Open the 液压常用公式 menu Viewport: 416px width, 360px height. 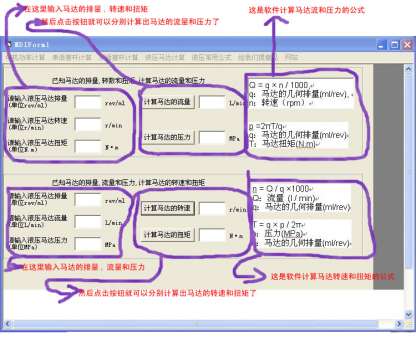click(211, 57)
